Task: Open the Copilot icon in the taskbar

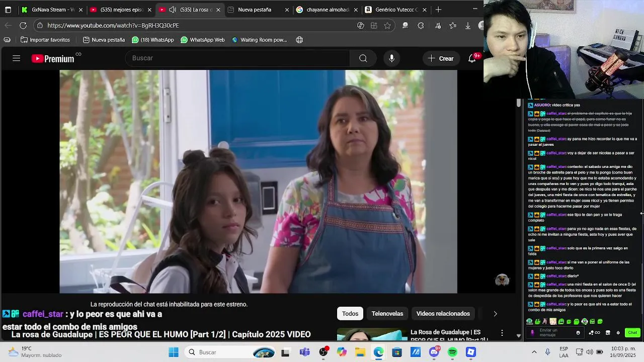Action: (342, 352)
